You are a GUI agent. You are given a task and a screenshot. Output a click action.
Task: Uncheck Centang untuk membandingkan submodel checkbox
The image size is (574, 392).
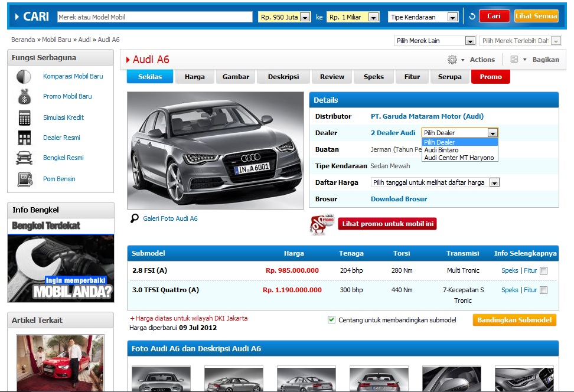pyautogui.click(x=331, y=320)
